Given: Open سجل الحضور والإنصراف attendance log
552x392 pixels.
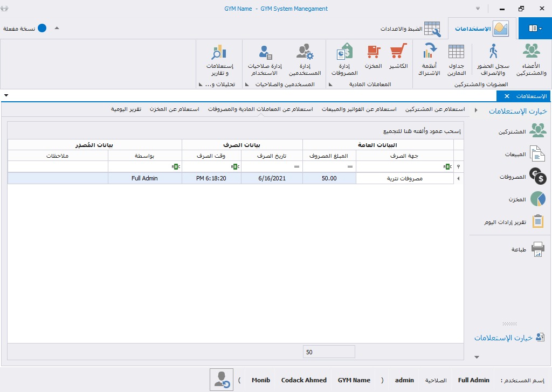Looking at the screenshot, I should (493, 59).
